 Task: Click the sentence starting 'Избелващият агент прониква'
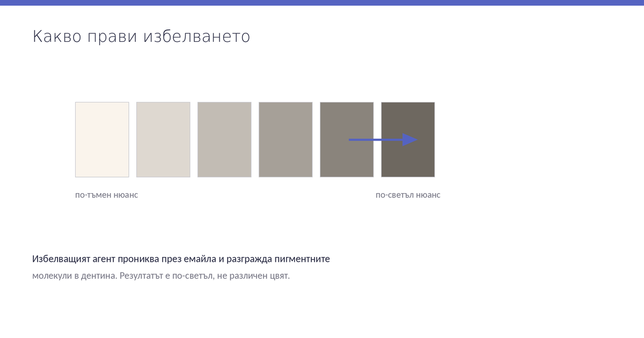tap(181, 259)
